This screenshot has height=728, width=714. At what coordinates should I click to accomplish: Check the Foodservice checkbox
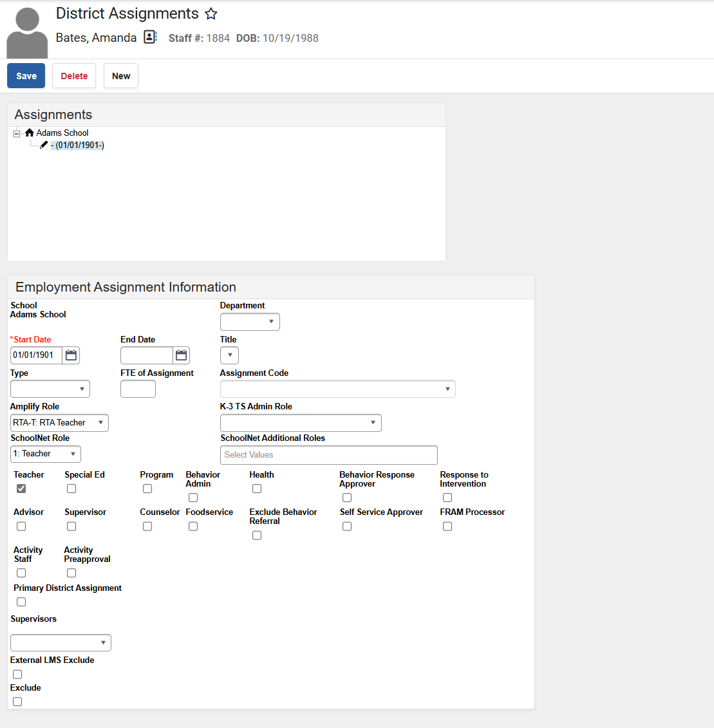click(193, 527)
